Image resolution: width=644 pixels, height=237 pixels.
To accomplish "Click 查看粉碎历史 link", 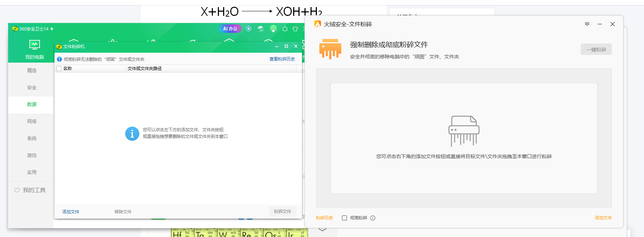I will (282, 59).
